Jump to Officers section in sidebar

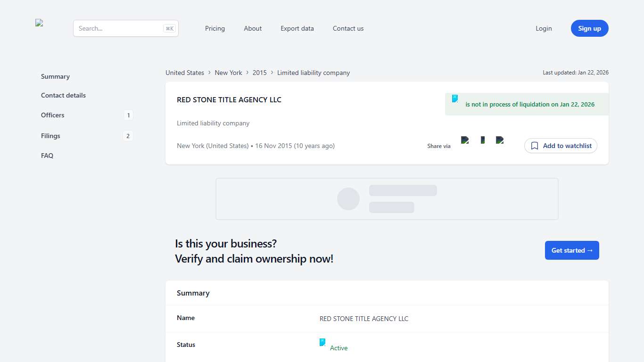53,115
